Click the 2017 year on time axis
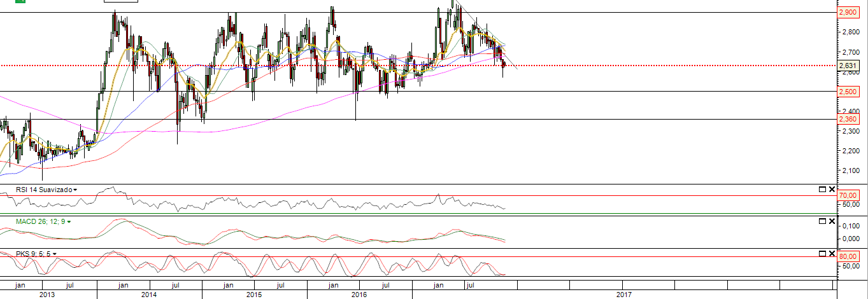This screenshot has height=299, width=868. pos(624,295)
